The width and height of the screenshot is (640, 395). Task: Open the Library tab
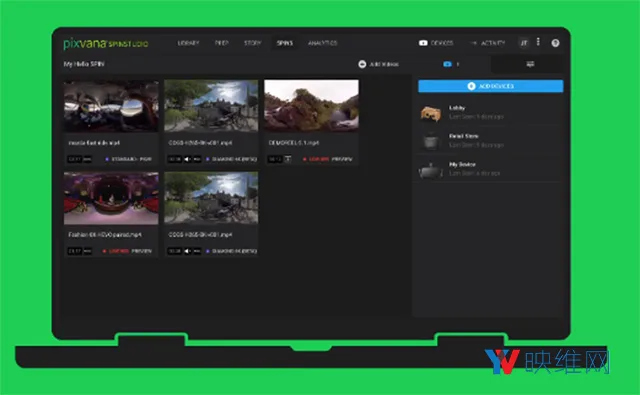pyautogui.click(x=188, y=43)
